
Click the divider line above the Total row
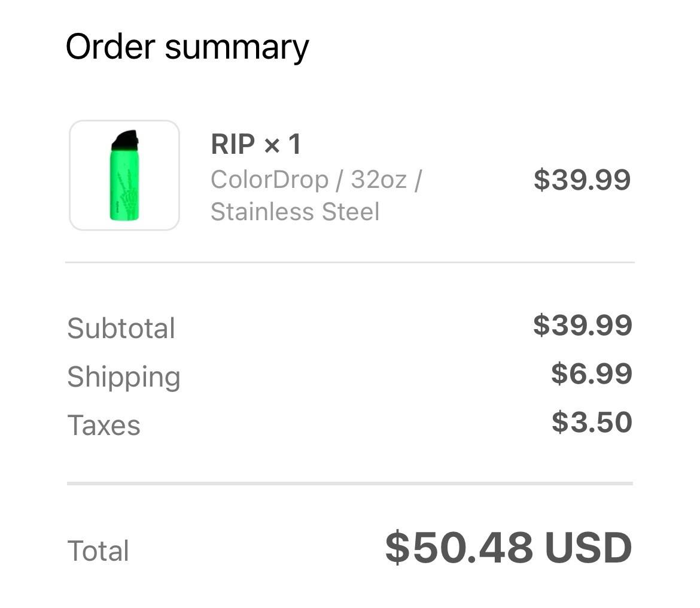click(349, 483)
